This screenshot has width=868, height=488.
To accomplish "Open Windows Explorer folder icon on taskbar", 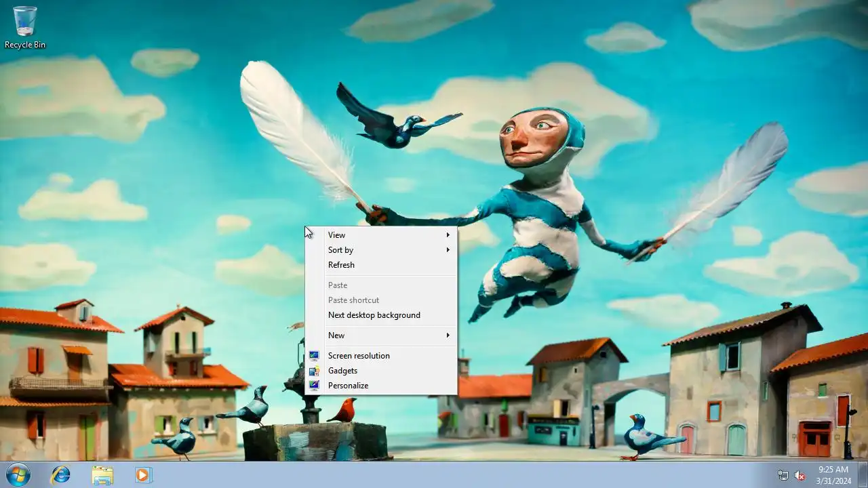I will tap(102, 475).
